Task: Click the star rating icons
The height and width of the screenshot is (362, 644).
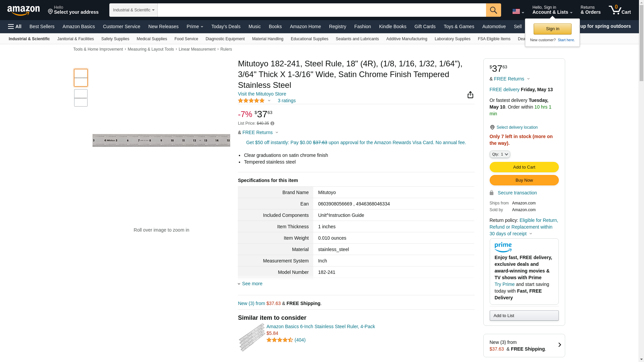Action: [251, 101]
